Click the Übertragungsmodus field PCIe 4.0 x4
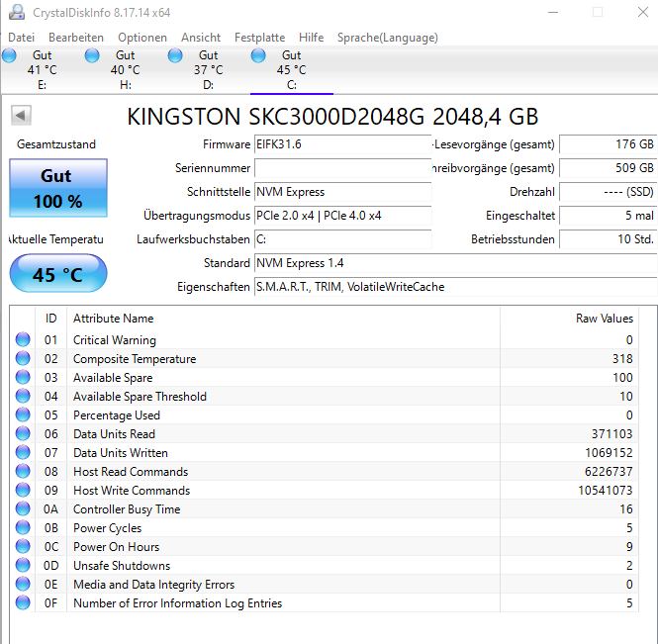 point(342,216)
